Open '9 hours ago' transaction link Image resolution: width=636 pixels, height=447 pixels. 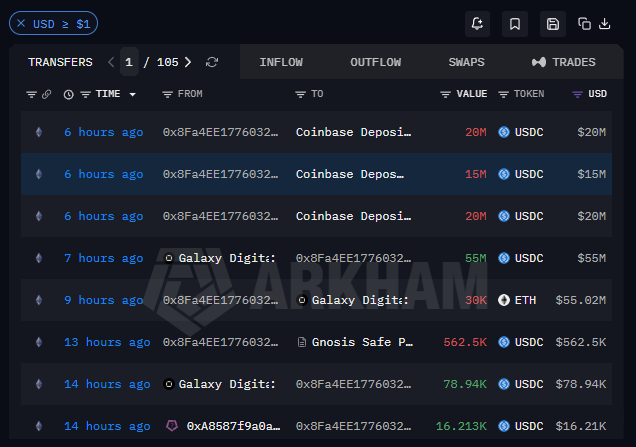[x=103, y=300]
